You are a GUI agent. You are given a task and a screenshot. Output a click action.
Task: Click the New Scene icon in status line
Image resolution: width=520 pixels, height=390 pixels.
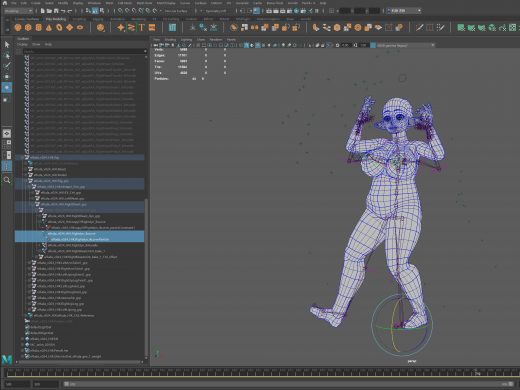[43, 11]
